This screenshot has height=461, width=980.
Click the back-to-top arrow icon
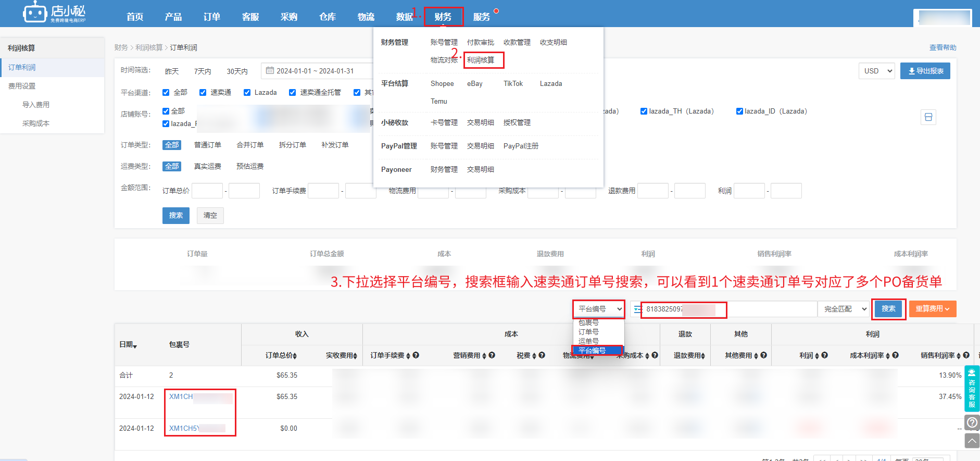click(972, 441)
